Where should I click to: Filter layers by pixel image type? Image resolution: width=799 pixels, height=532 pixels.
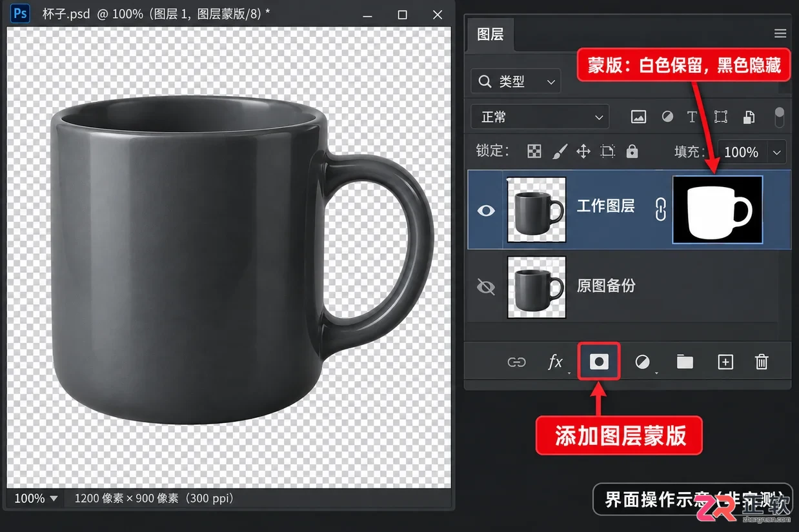[x=638, y=117]
